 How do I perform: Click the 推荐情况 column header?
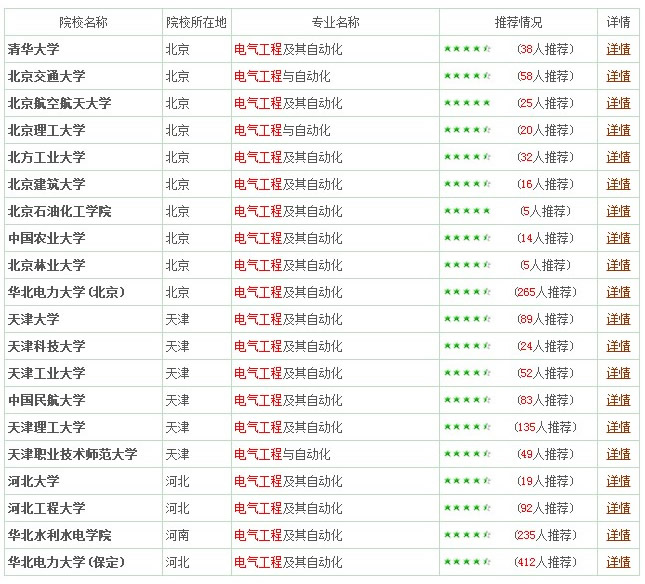pos(518,22)
